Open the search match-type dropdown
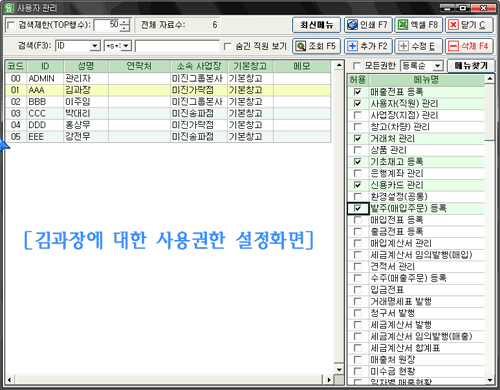500x390 pixels. coord(126,46)
